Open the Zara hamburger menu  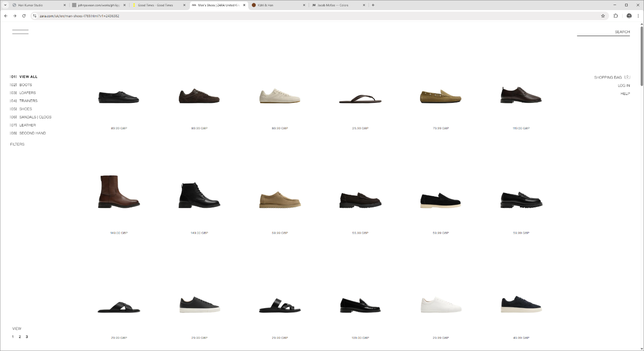[20, 32]
